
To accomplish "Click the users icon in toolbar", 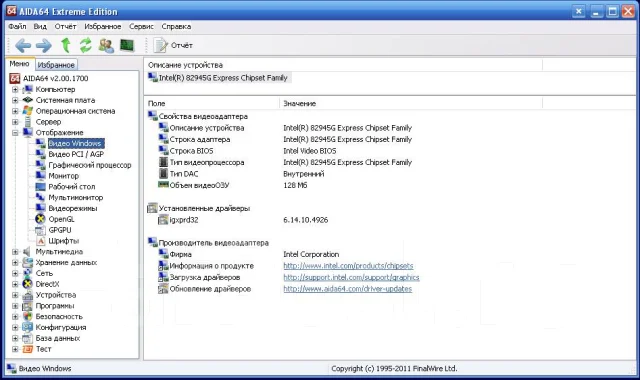I will coord(106,45).
